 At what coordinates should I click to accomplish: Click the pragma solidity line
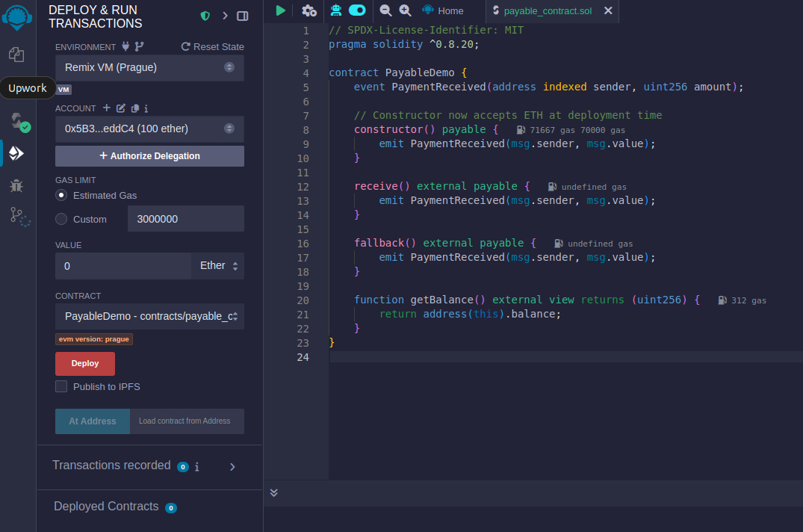(x=403, y=45)
